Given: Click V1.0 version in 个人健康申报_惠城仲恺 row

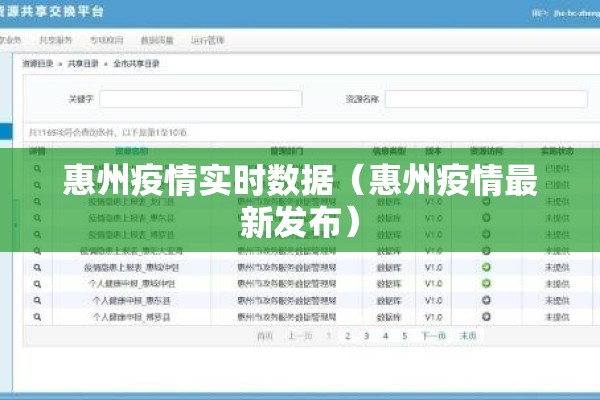Looking at the screenshot, I should pyautogui.click(x=434, y=284).
